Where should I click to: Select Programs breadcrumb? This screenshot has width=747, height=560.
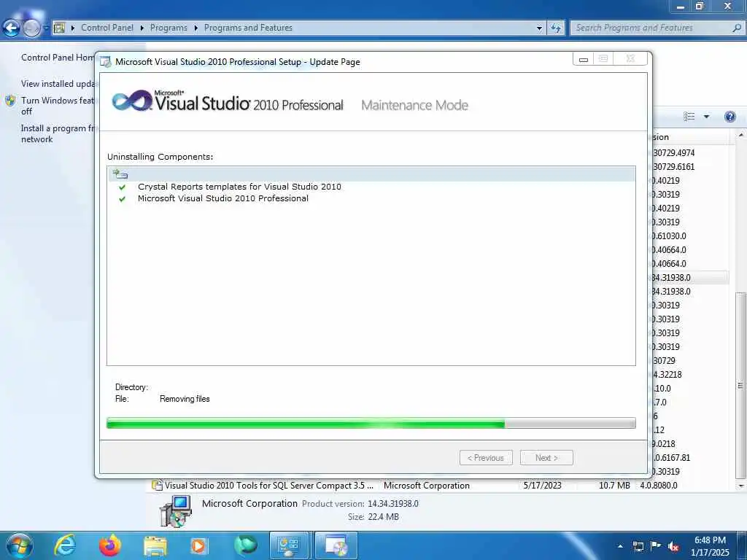169,28
